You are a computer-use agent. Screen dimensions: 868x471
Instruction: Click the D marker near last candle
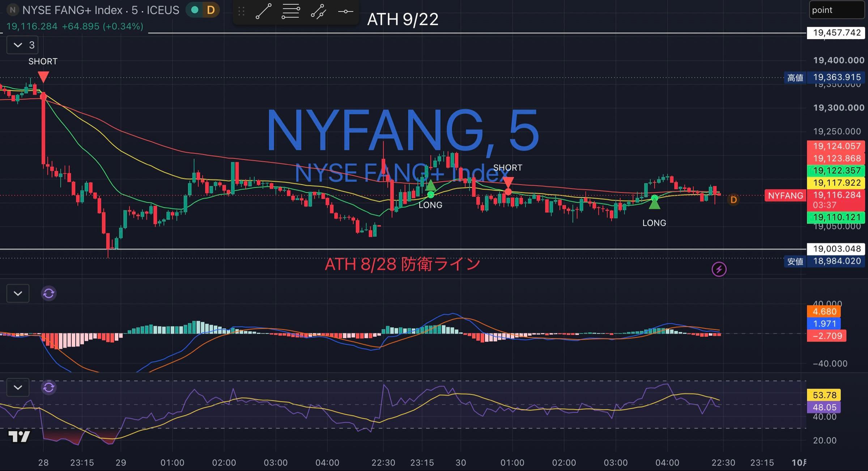733,200
